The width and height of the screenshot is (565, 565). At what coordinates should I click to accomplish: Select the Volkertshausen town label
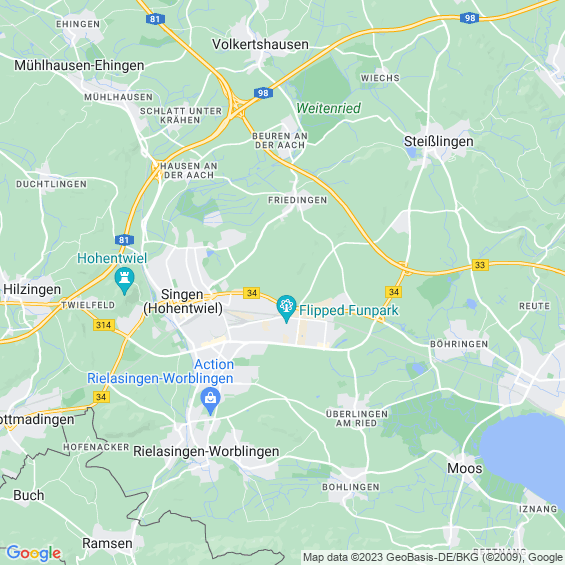point(260,44)
